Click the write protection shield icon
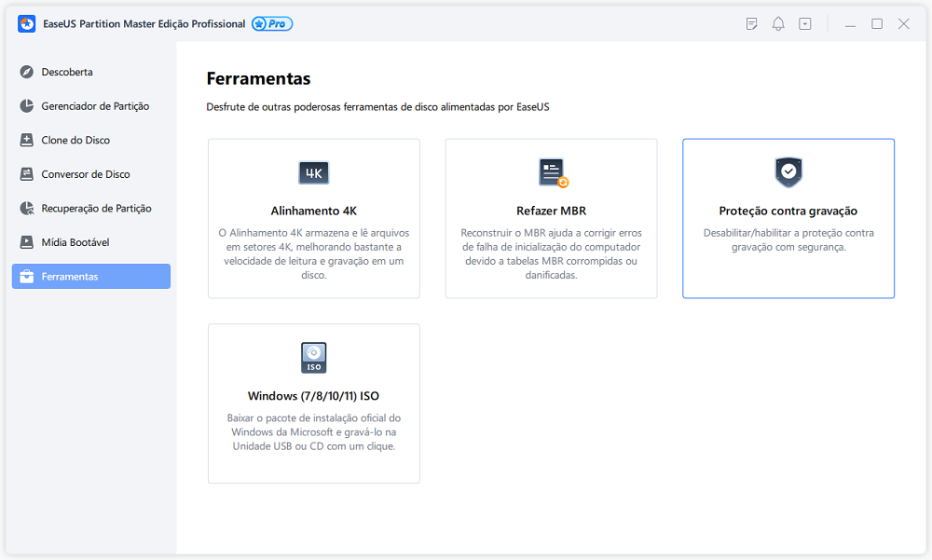This screenshot has height=560, width=932. pyautogui.click(x=788, y=172)
